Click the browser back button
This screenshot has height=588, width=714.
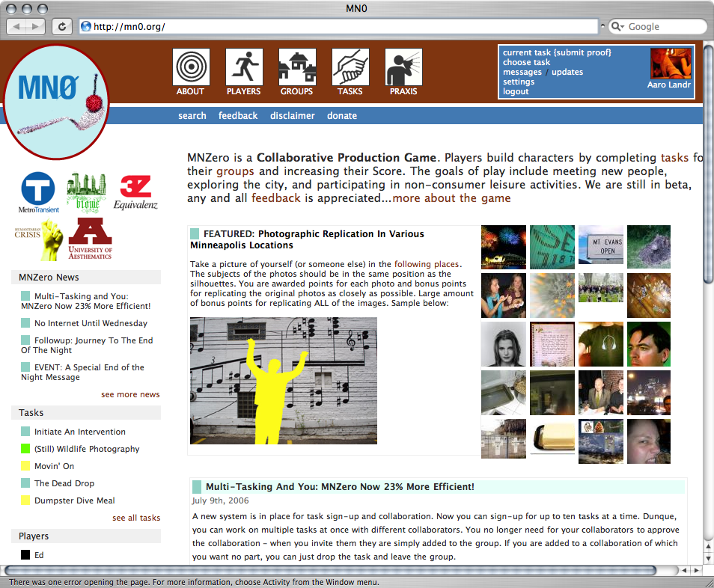click(x=18, y=26)
